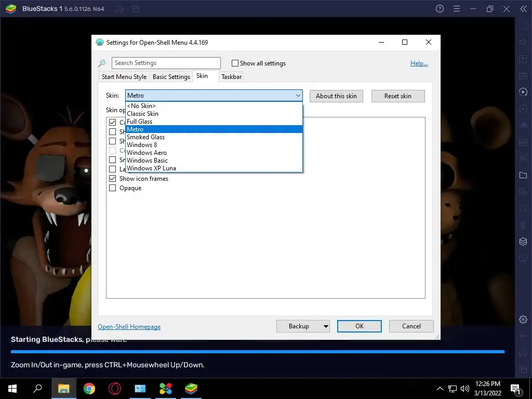Focus the Search Settings input field
Screen dimensions: 532x399
(x=166, y=63)
